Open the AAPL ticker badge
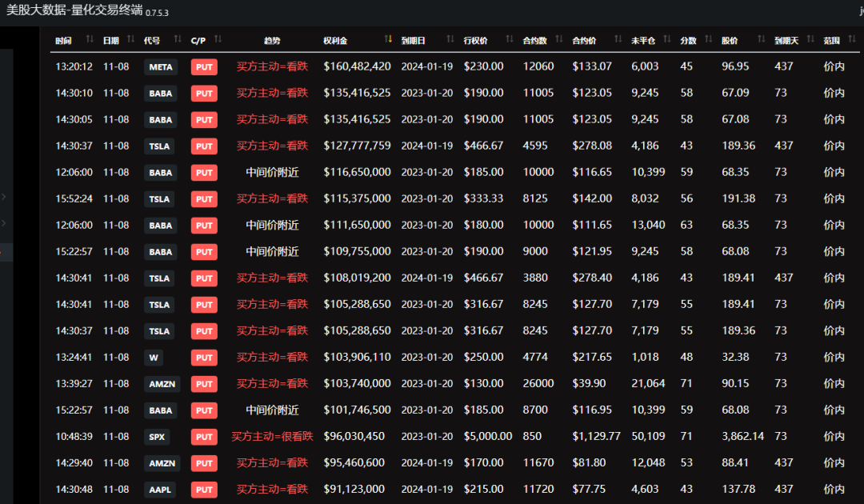Viewport: 864px width, 504px height. [160, 490]
